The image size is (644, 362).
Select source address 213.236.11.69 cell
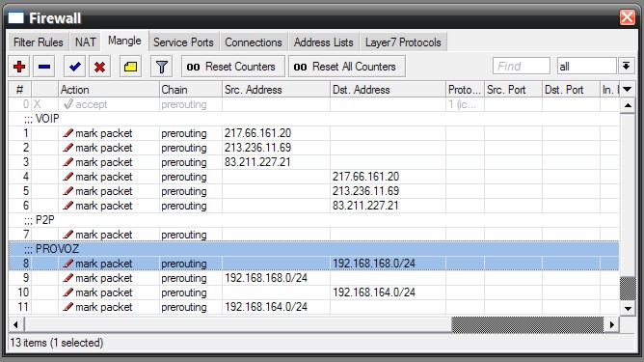pyautogui.click(x=276, y=148)
